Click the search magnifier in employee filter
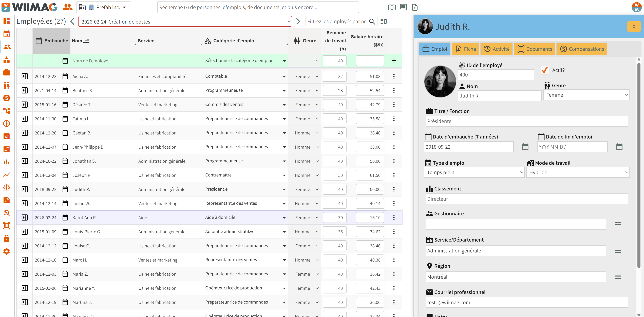 tap(372, 22)
